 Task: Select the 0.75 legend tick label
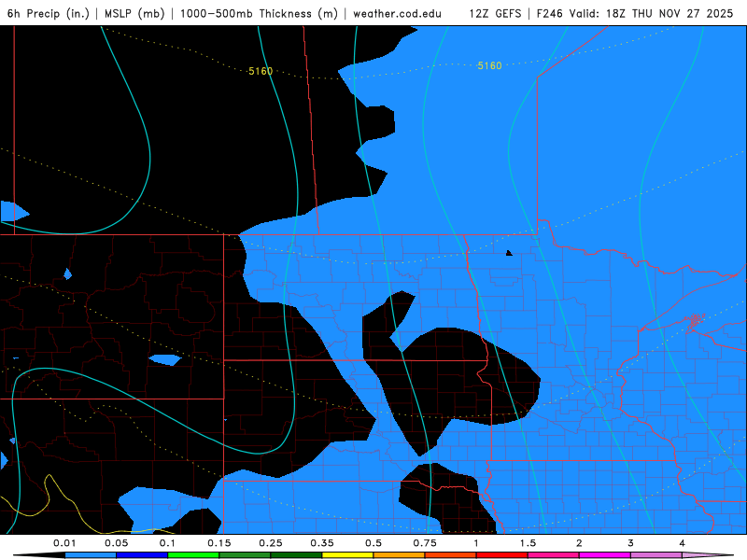click(425, 543)
